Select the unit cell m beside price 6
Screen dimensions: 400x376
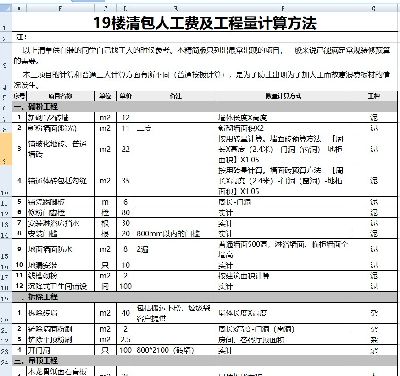pyautogui.click(x=105, y=202)
